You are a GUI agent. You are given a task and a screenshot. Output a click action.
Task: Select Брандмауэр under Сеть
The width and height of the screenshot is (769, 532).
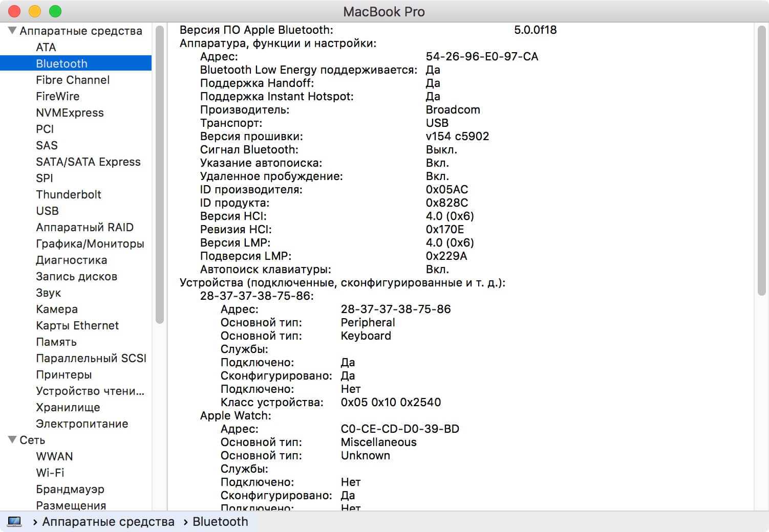pyautogui.click(x=70, y=489)
